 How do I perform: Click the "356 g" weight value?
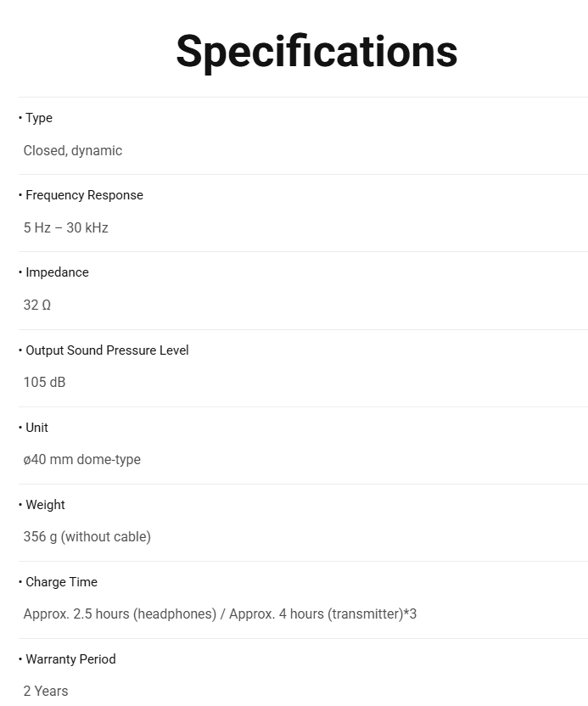[x=40, y=536]
